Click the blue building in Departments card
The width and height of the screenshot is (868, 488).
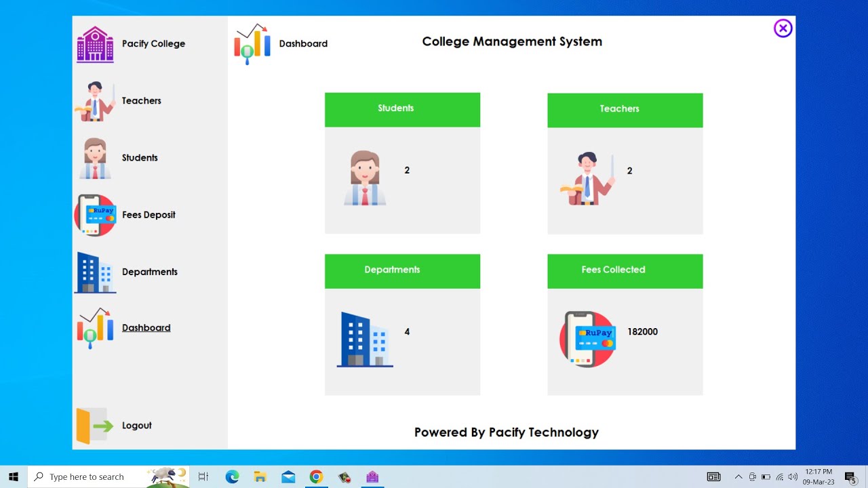pos(365,340)
